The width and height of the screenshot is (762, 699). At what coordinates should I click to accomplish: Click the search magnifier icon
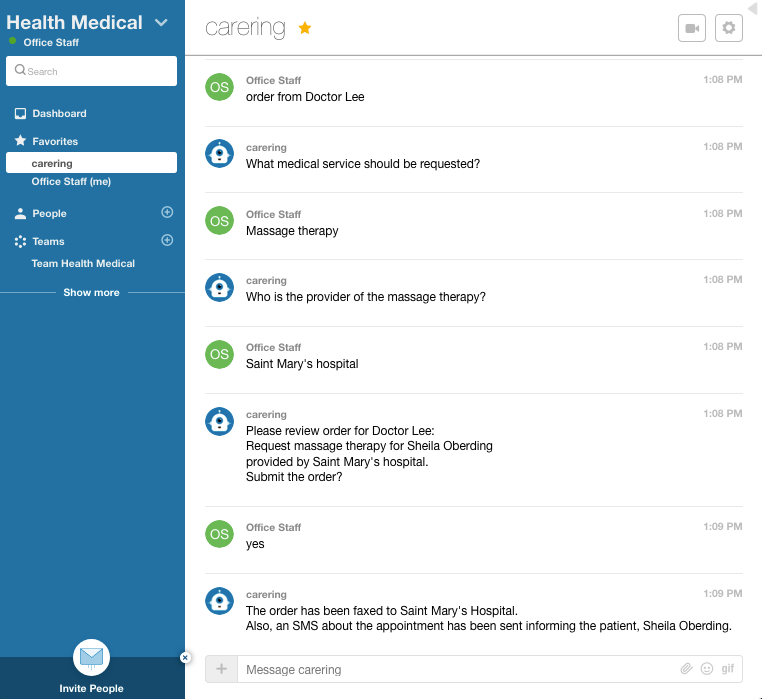[20, 70]
